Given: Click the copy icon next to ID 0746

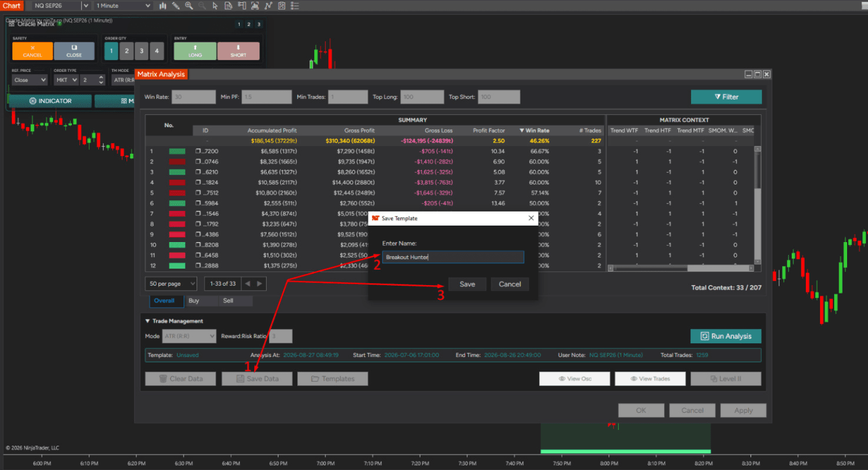Looking at the screenshot, I should point(198,162).
